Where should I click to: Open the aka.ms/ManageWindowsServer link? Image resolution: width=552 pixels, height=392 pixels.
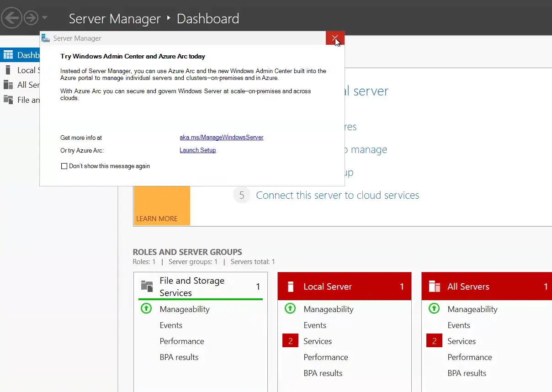[221, 138]
